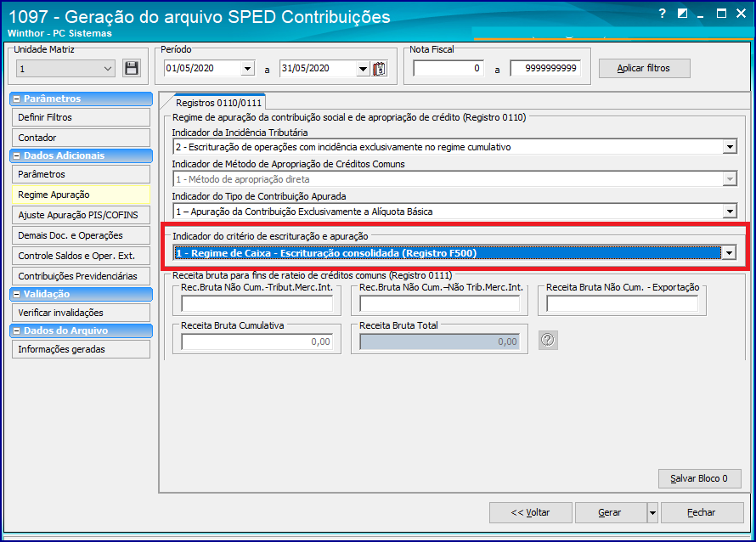Image resolution: width=756 pixels, height=542 pixels.
Task: Click the period start date text 01/05/2020
Action: [x=190, y=69]
